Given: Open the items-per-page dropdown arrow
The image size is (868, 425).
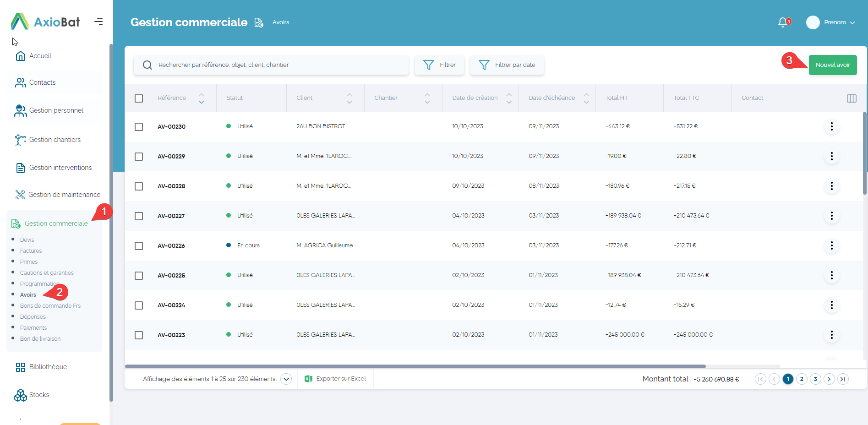Looking at the screenshot, I should tap(286, 379).
